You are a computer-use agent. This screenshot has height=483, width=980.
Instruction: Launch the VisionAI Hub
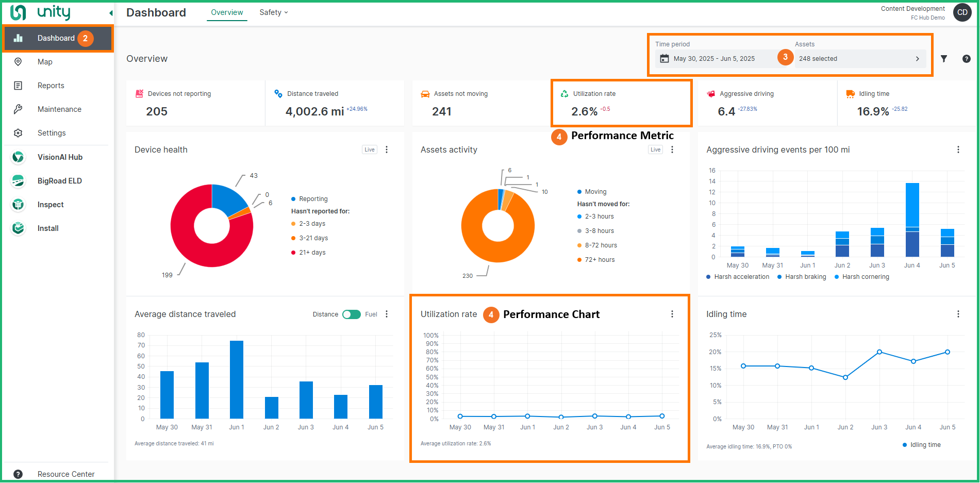[x=60, y=157]
